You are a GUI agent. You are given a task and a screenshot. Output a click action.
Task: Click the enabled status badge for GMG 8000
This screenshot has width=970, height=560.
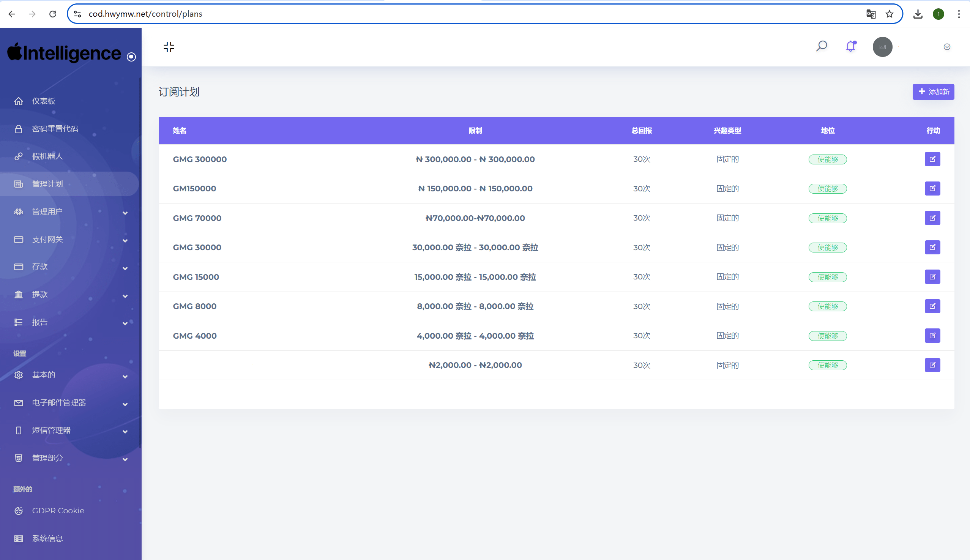click(827, 306)
